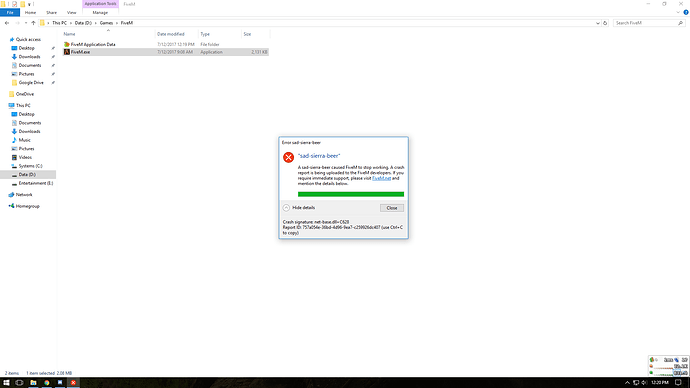Open Explorer help question mark
The height and width of the screenshot is (388, 690).
pos(686,13)
